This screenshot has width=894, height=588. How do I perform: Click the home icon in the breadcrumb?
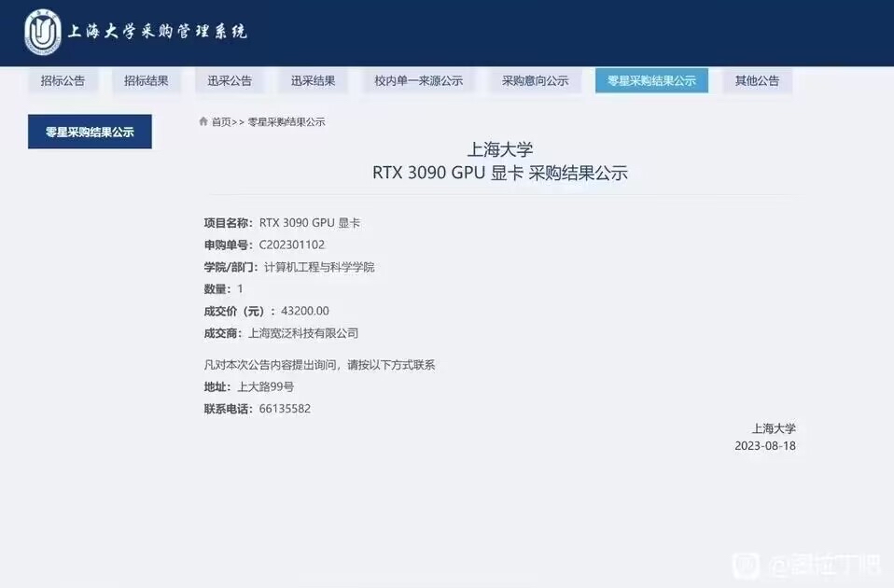pyautogui.click(x=203, y=121)
